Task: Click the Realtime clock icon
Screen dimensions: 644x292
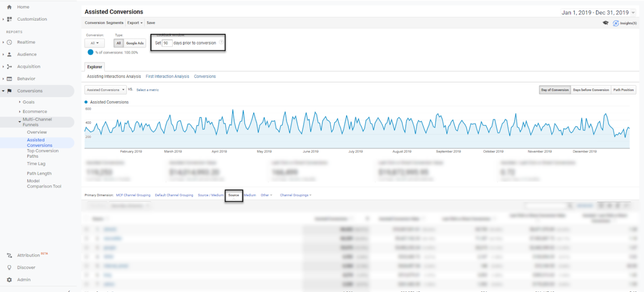Action: click(x=9, y=42)
